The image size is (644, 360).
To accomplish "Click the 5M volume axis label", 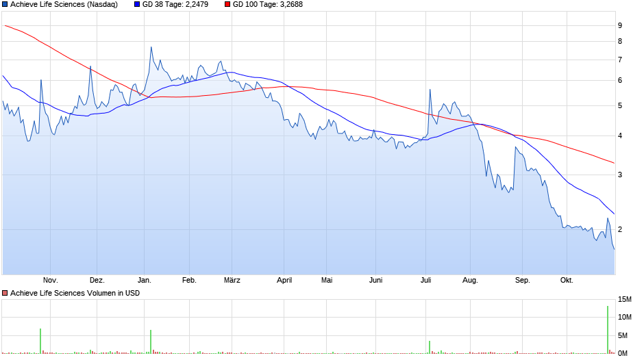I will [x=624, y=335].
